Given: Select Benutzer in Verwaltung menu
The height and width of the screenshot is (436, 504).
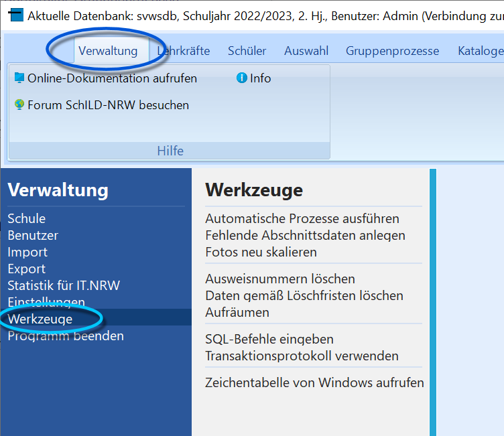Looking at the screenshot, I should (x=33, y=235).
